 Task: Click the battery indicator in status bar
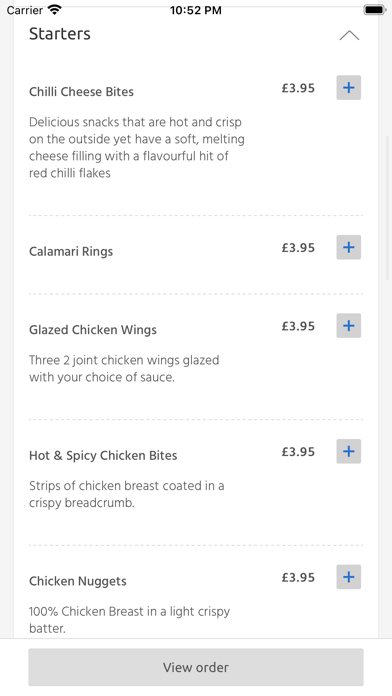click(x=375, y=10)
